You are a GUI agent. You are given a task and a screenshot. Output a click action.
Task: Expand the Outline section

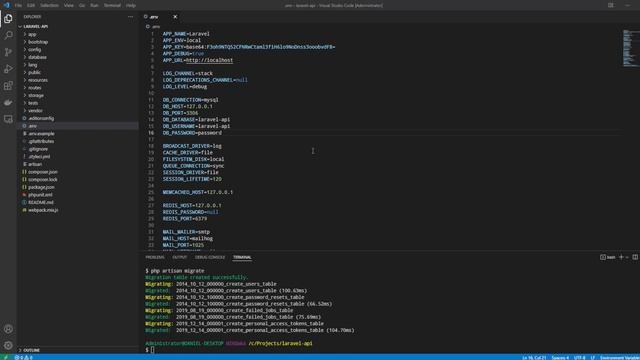tap(78, 350)
